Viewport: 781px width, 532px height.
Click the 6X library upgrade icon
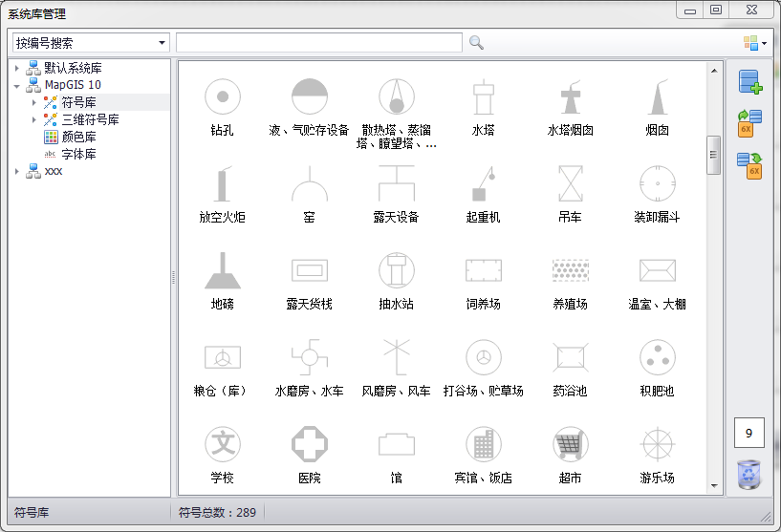coord(750,166)
